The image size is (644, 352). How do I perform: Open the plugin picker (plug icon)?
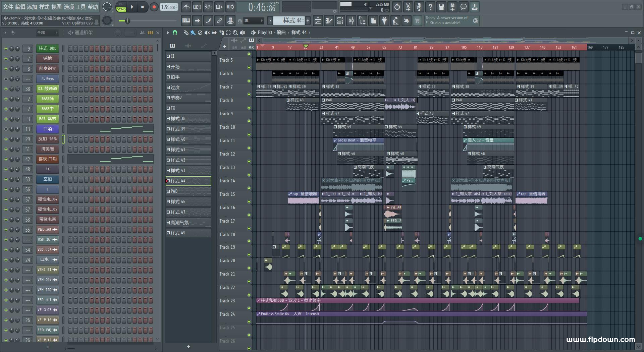tap(384, 21)
